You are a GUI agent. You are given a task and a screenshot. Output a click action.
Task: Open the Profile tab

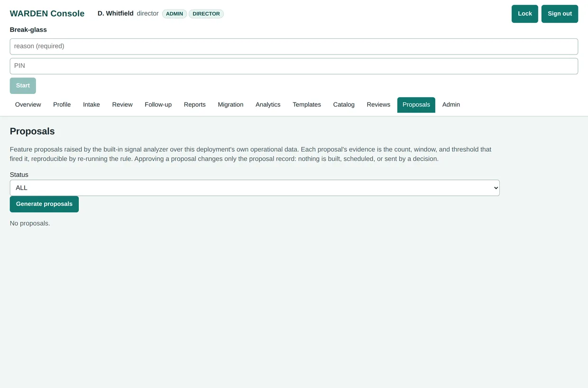click(62, 105)
